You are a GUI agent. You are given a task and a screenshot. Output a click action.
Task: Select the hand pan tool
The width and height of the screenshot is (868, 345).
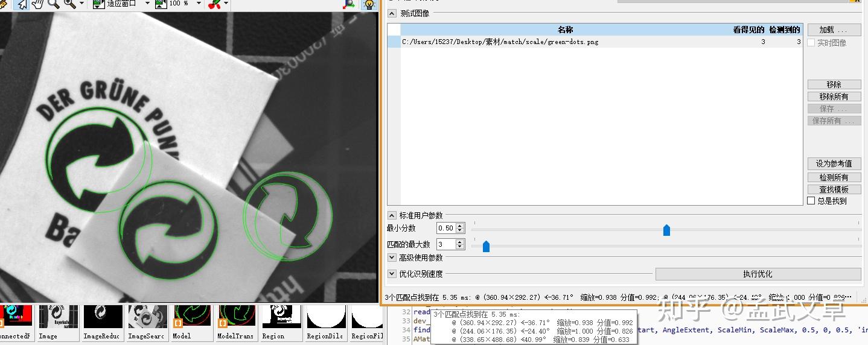pos(37,4)
